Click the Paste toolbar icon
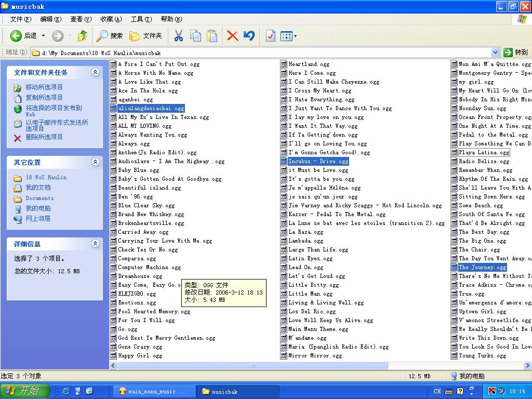Viewport: 532px width, 399px height. (212, 36)
